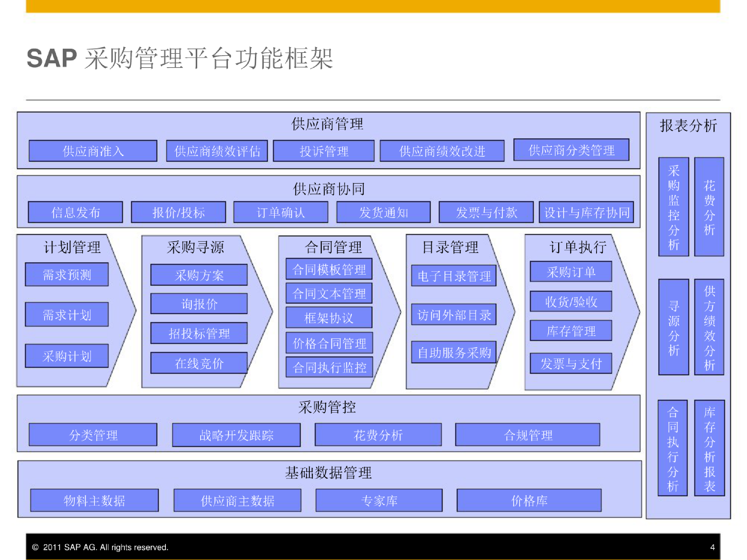Click the vertical 库存分析报表 box
This screenshot has width=747, height=560.
(x=709, y=448)
